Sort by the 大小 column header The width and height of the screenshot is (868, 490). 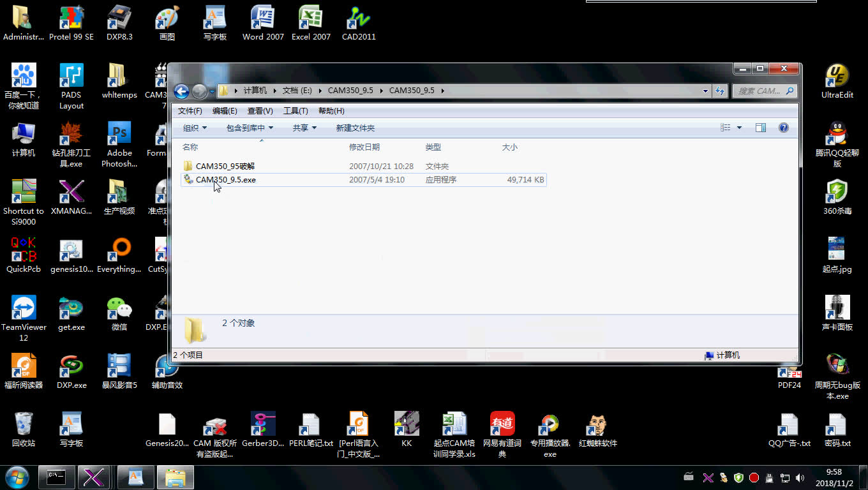click(x=510, y=147)
